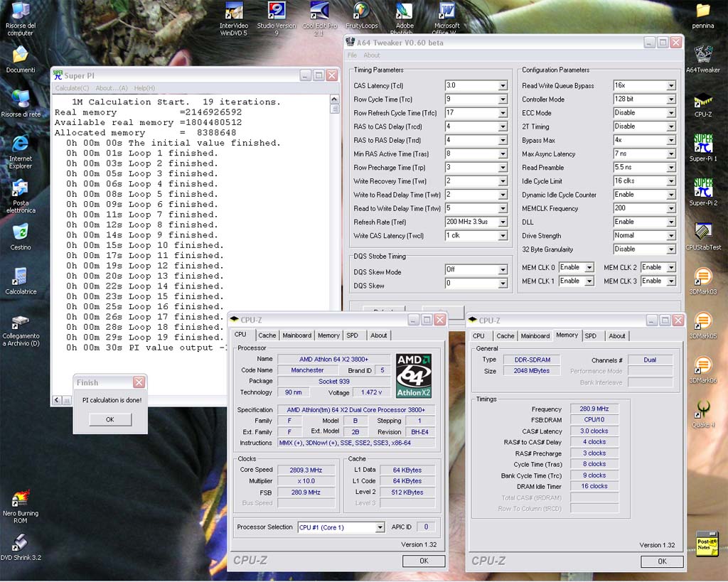This screenshot has width=728, height=582.
Task: Expand Row Cycle Time (Trc) dropdown
Action: pos(503,99)
